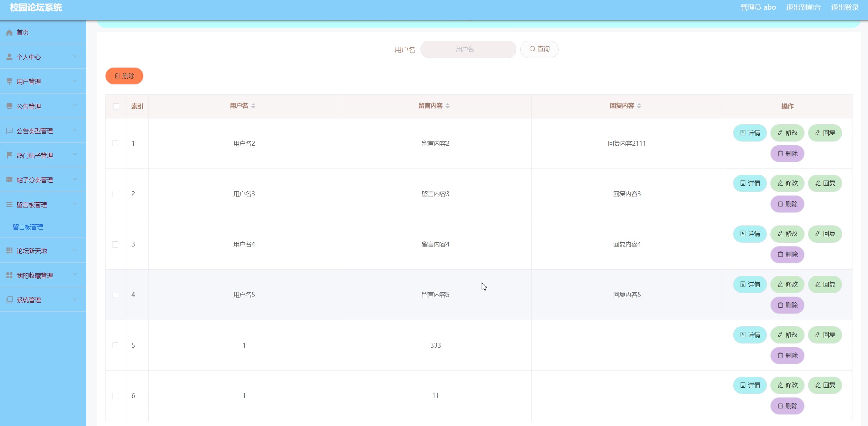The image size is (868, 426).
Task: Click the home icon beside 首页
Action: 9,32
